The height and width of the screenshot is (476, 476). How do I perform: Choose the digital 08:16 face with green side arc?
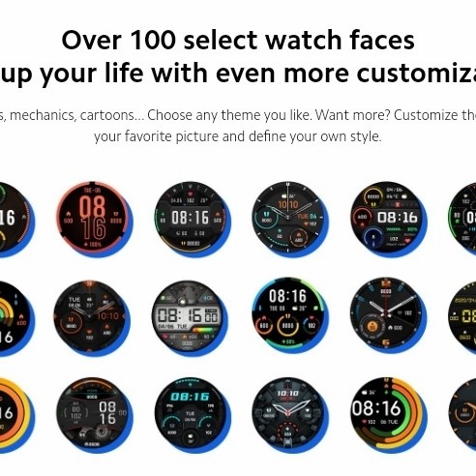coord(192,219)
